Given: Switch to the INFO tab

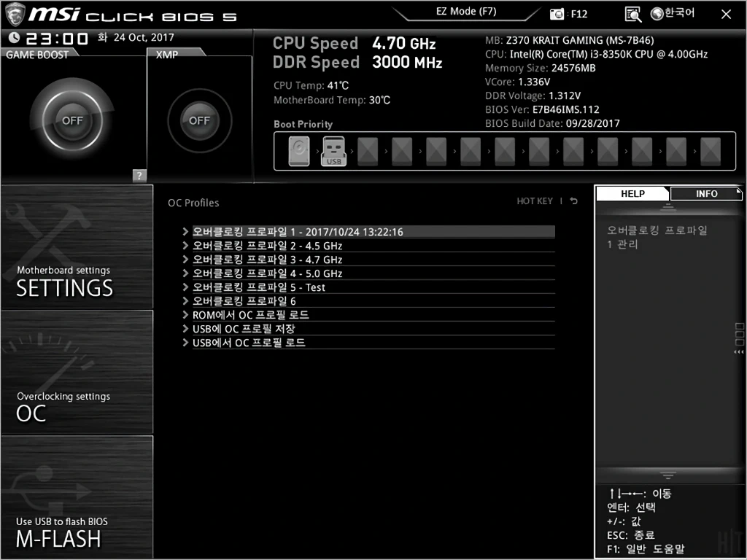Looking at the screenshot, I should [706, 194].
